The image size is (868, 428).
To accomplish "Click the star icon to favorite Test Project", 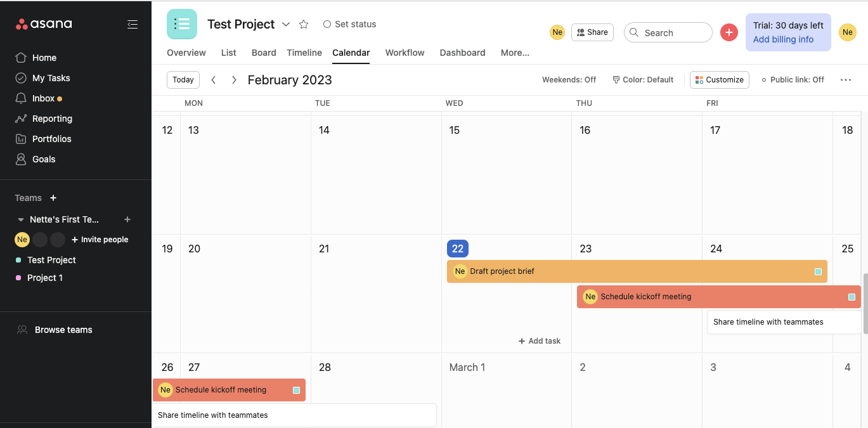I will (304, 24).
